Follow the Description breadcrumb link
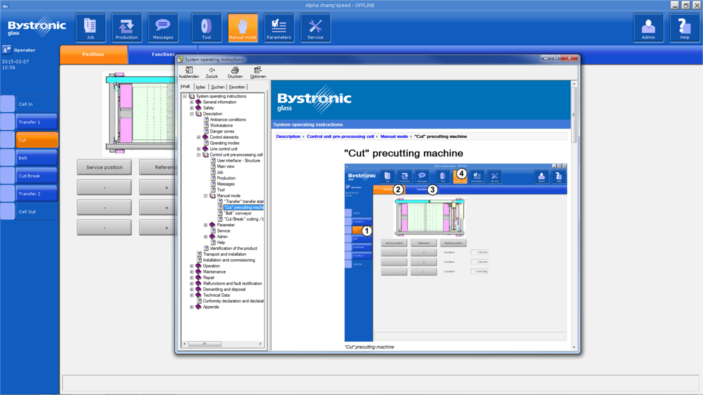 tap(288, 136)
